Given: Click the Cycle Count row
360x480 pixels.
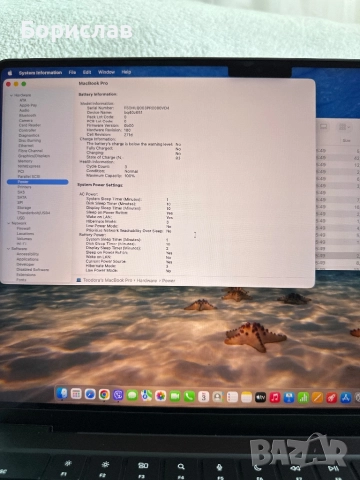Looking at the screenshot, I should 107,167.
